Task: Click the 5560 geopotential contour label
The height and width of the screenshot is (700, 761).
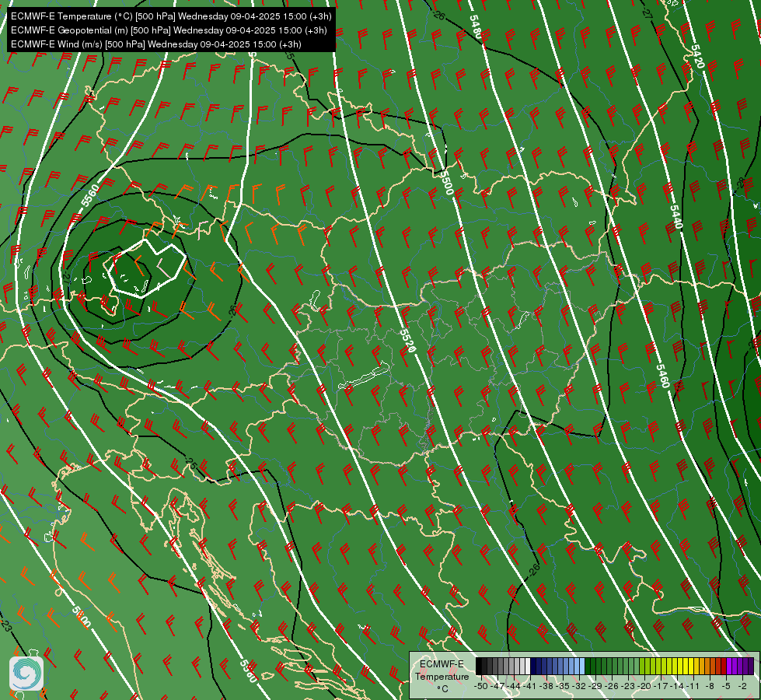Action: 90,195
